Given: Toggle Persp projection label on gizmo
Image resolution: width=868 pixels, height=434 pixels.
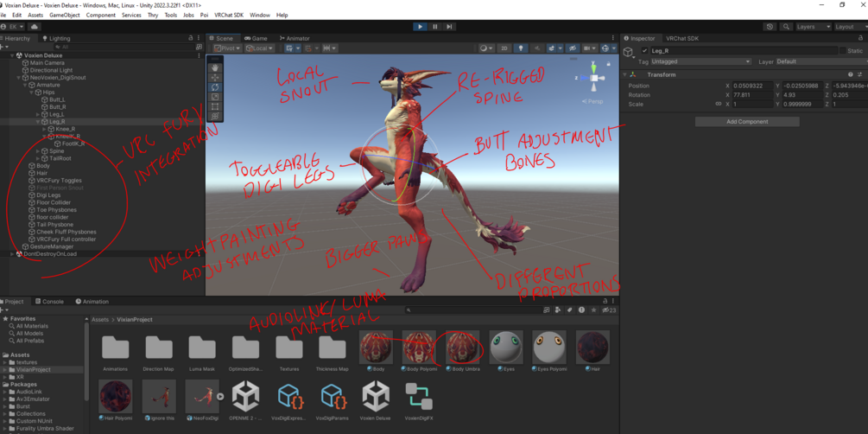Looking at the screenshot, I should point(592,101).
